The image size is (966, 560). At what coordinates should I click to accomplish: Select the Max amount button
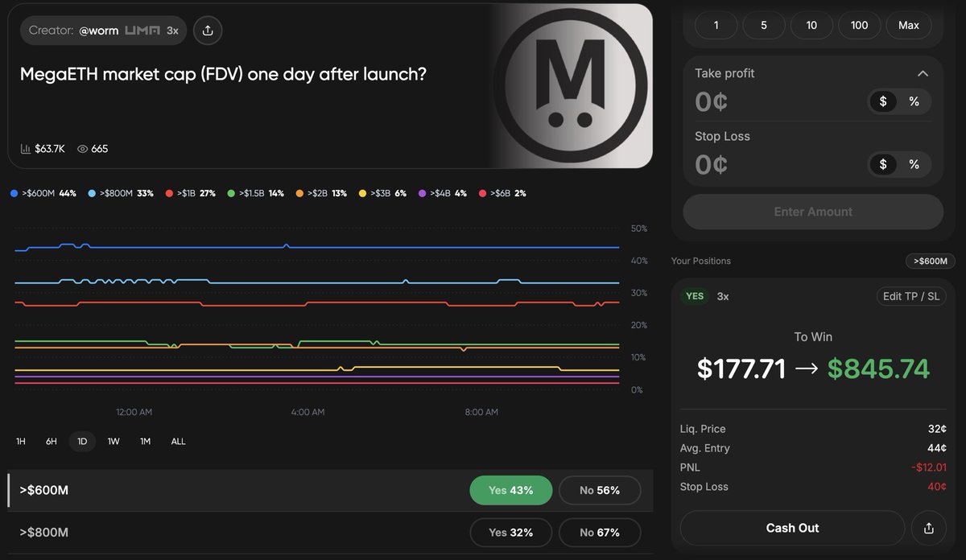pyautogui.click(x=909, y=25)
